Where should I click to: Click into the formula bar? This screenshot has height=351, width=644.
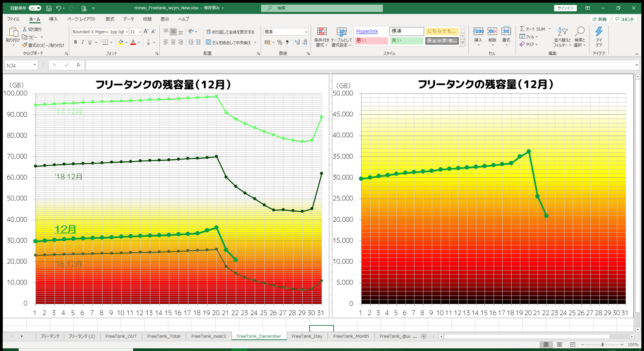click(x=359, y=65)
